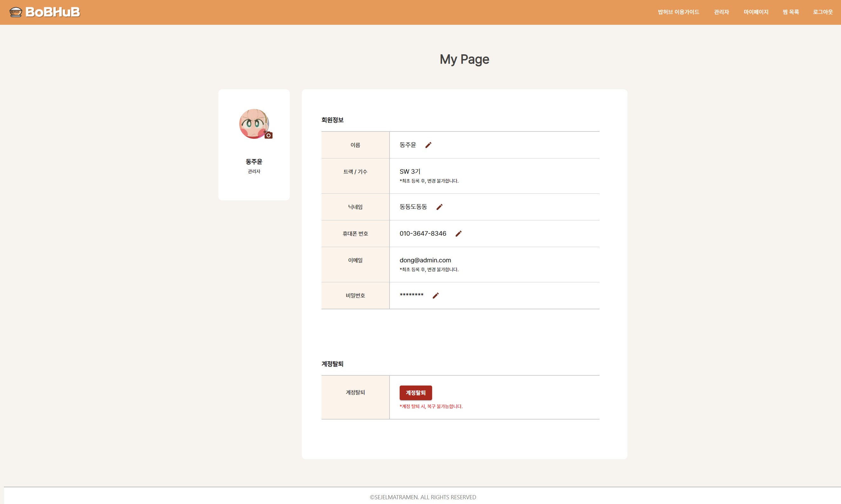Click 로그아웃 to log out

coord(823,12)
